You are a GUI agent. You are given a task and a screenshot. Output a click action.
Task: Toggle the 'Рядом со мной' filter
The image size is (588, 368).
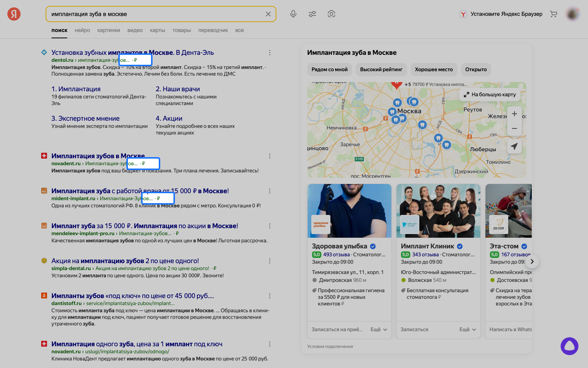[330, 70]
